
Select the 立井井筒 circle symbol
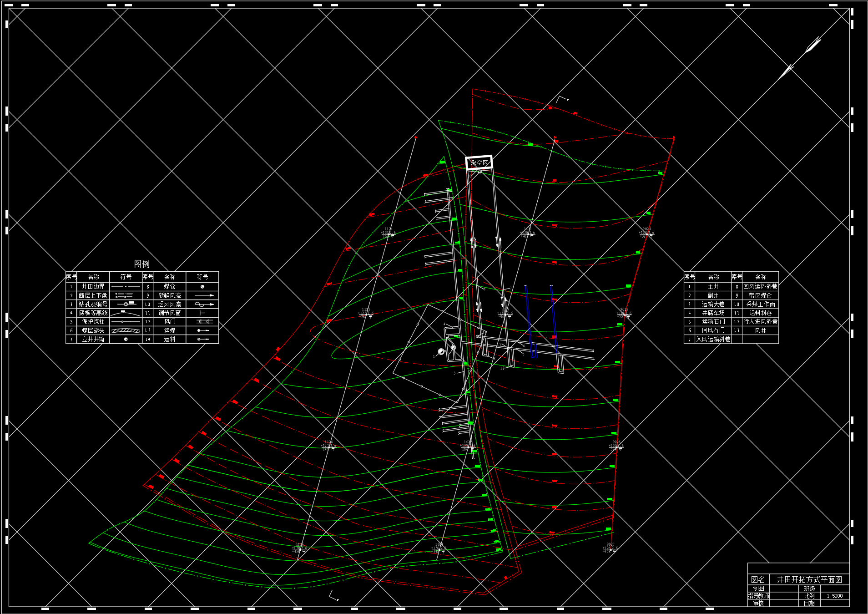click(x=126, y=339)
